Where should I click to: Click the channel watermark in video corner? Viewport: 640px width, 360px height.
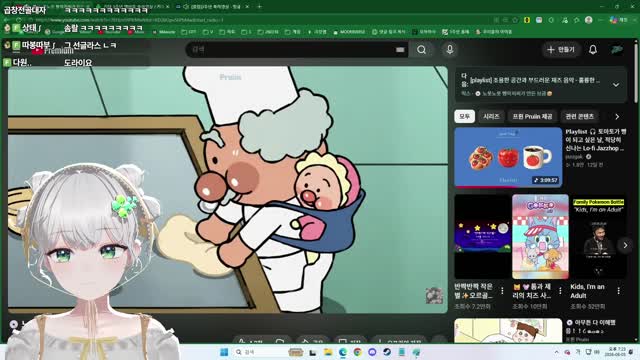[434, 296]
